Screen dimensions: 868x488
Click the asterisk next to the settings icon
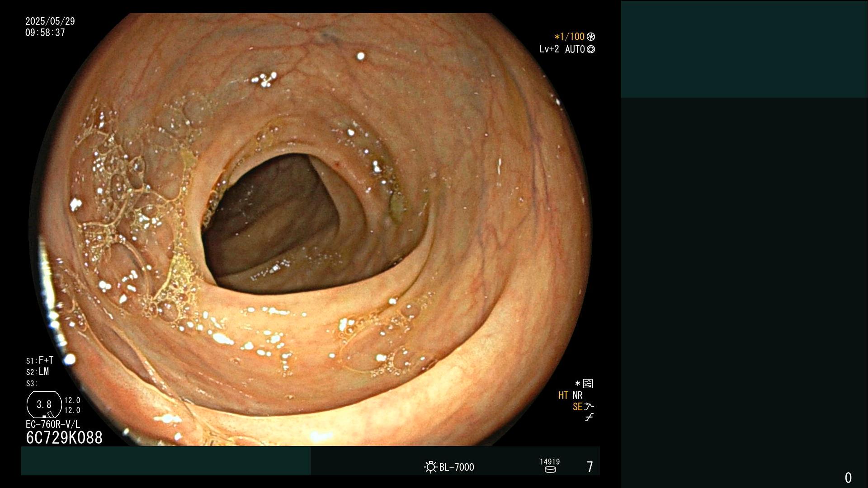(577, 384)
